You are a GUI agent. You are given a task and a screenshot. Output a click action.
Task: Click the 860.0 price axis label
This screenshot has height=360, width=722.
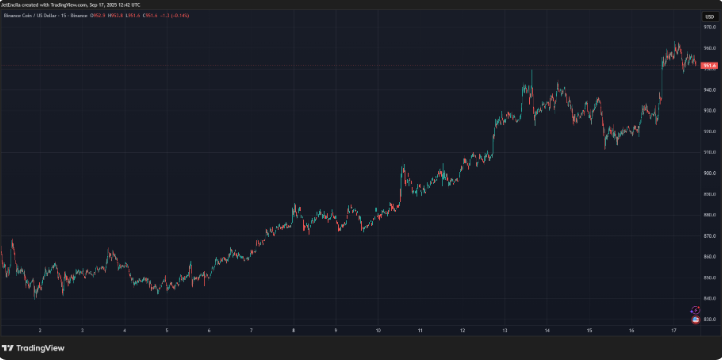pos(709,256)
